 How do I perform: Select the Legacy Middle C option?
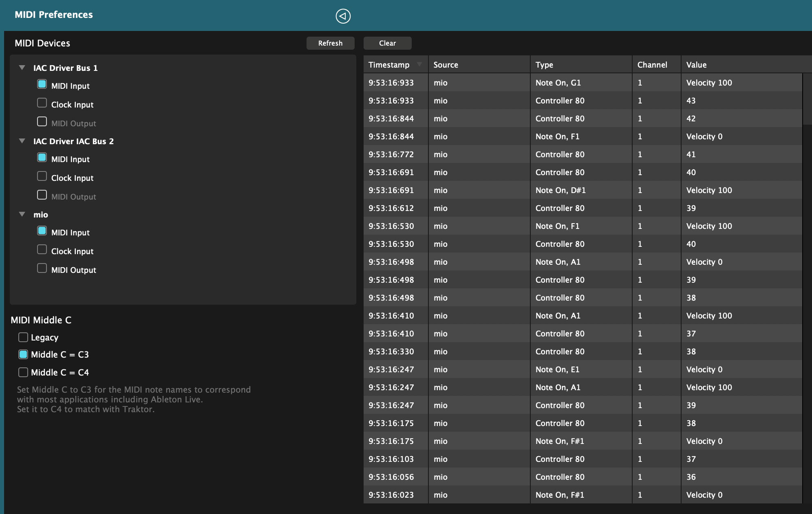click(23, 337)
